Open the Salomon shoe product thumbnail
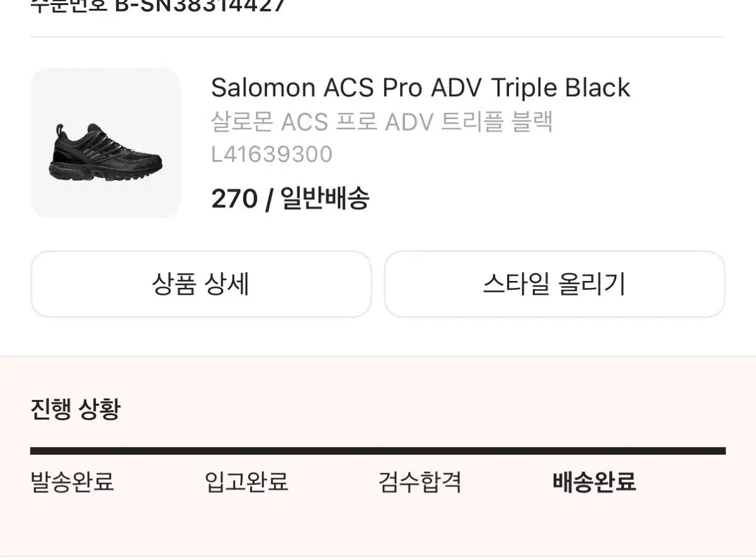756x560 pixels. [x=105, y=143]
